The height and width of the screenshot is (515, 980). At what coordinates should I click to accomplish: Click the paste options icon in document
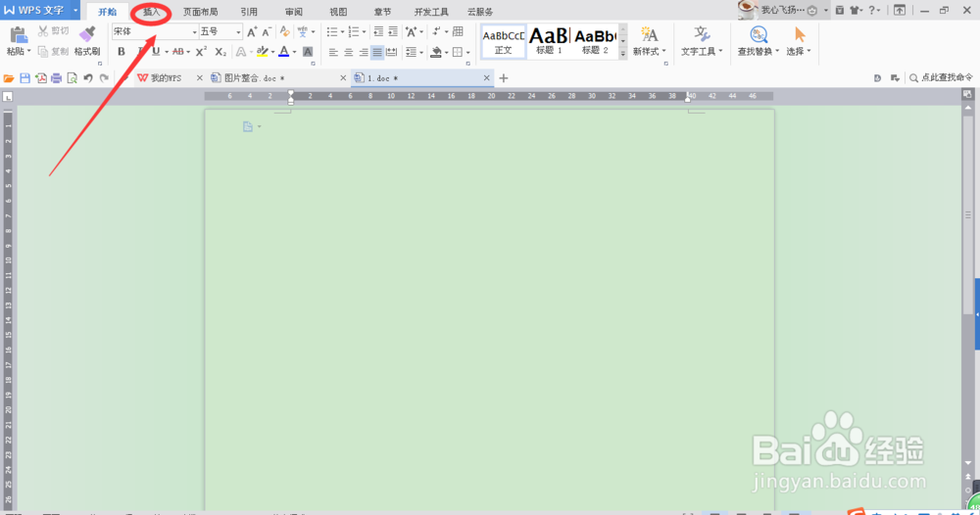point(248,126)
